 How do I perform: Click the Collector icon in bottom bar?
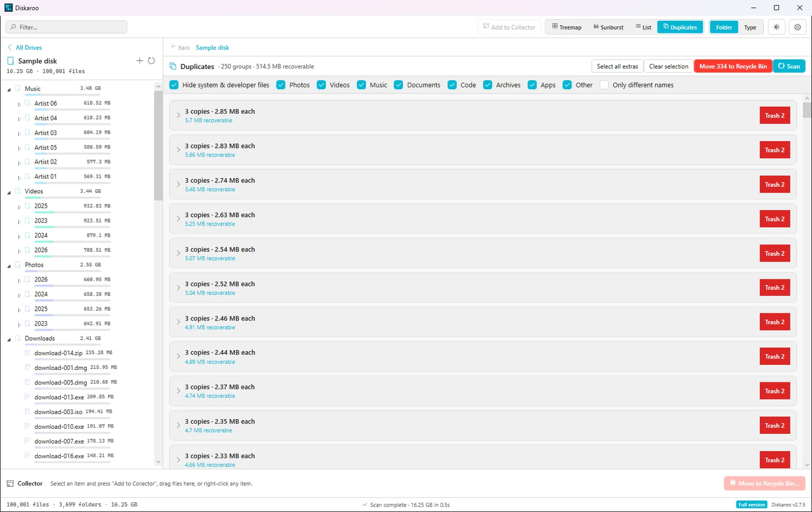[x=10, y=484]
